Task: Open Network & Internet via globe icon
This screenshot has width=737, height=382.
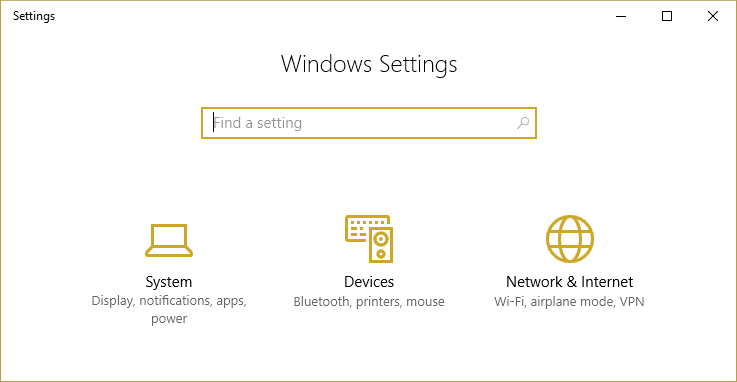Action: click(570, 239)
